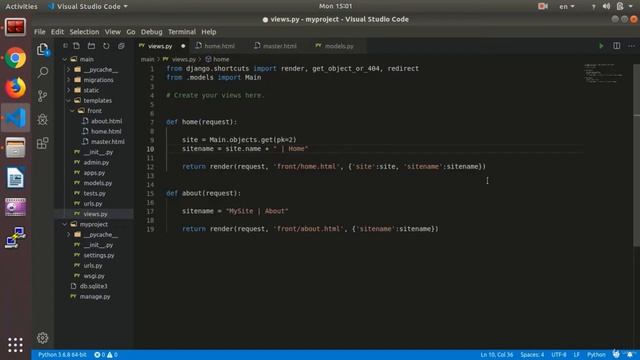The image size is (640, 360).
Task: Collapse the templates folder
Action: click(x=69, y=100)
